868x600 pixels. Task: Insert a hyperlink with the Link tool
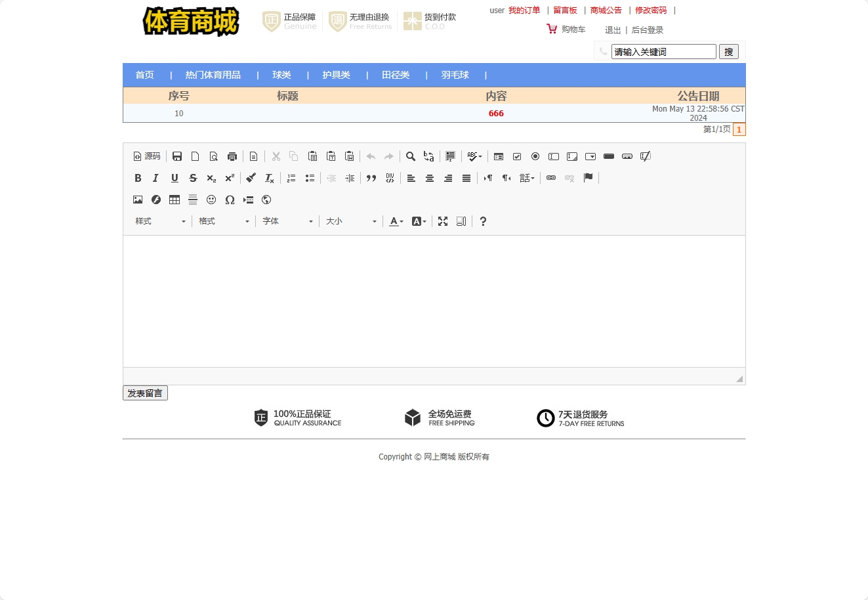click(x=550, y=178)
